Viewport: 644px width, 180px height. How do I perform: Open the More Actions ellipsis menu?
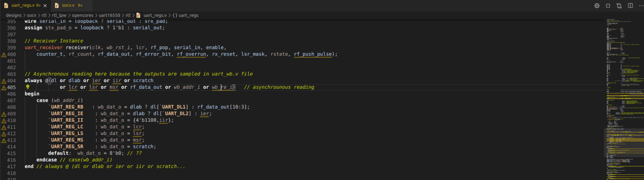click(640, 6)
